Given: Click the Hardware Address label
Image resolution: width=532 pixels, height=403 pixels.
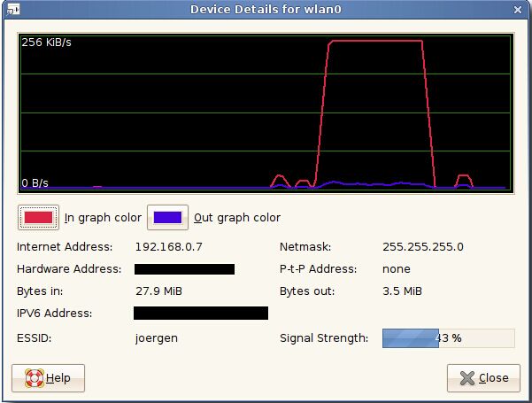Looking at the screenshot, I should pos(69,269).
